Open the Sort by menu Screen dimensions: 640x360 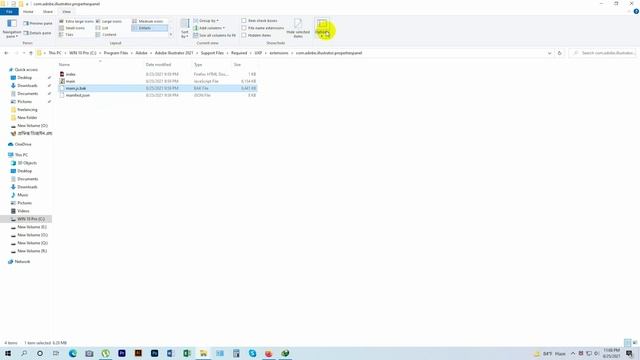(x=185, y=29)
